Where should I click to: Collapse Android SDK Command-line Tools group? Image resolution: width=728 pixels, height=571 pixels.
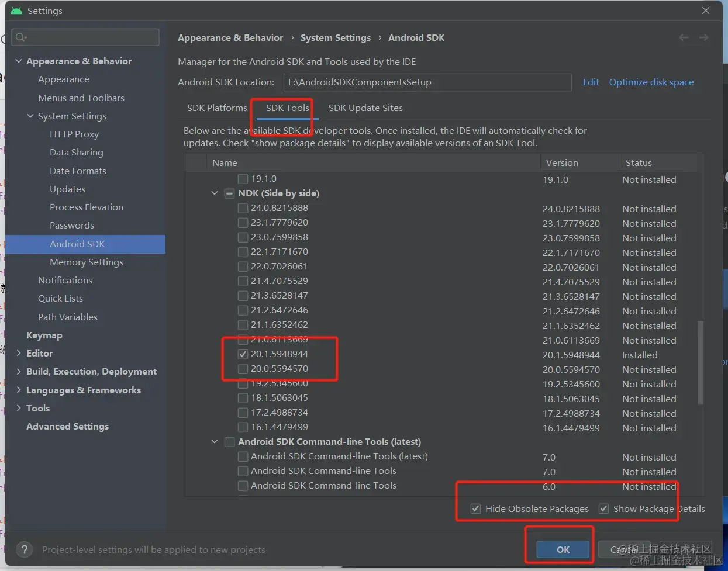(215, 442)
